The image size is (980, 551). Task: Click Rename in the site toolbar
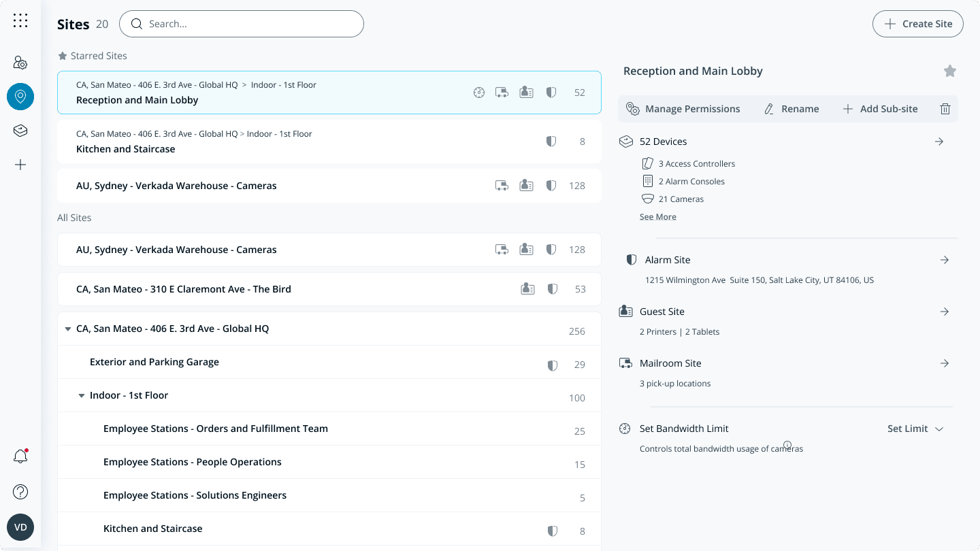pyautogui.click(x=791, y=109)
